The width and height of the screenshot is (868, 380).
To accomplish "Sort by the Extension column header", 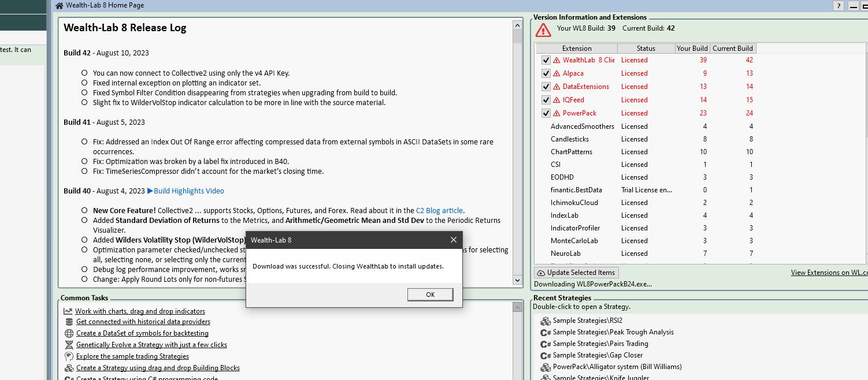I will click(x=577, y=49).
